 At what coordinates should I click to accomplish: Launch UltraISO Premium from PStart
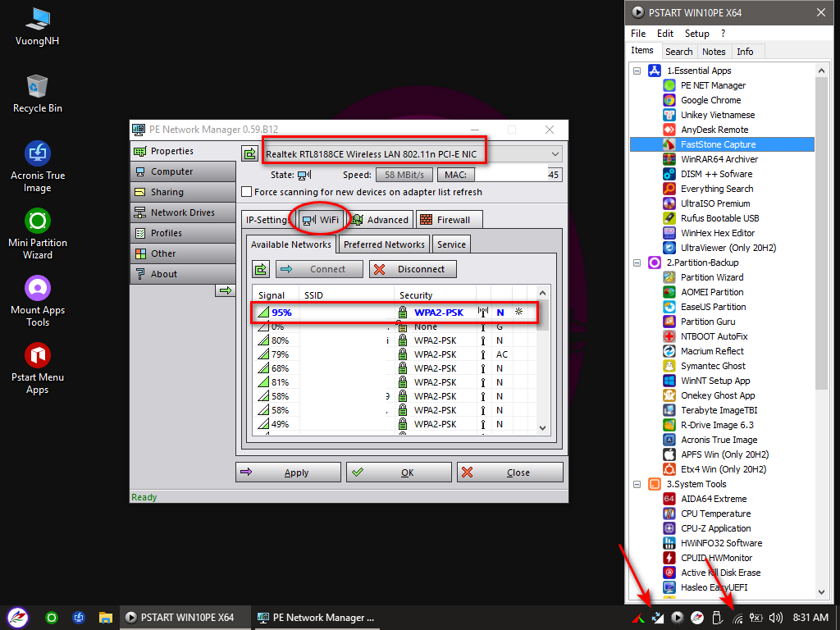pos(714,203)
